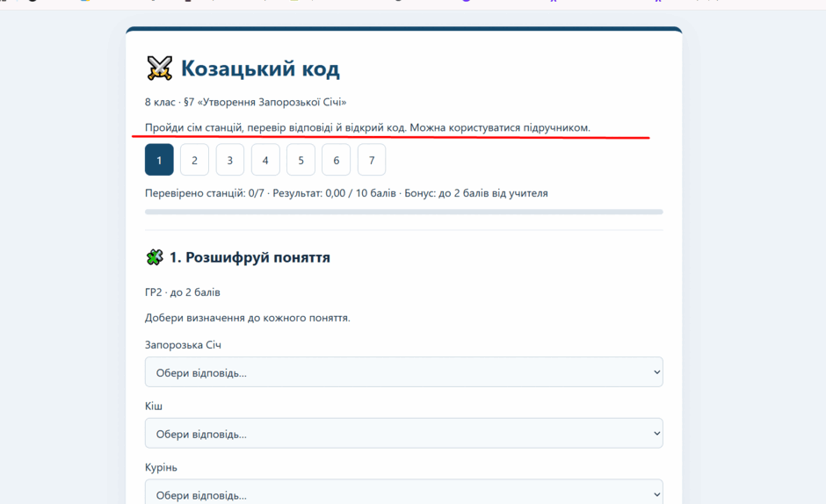Click the crossed swords icon by title

[x=159, y=68]
